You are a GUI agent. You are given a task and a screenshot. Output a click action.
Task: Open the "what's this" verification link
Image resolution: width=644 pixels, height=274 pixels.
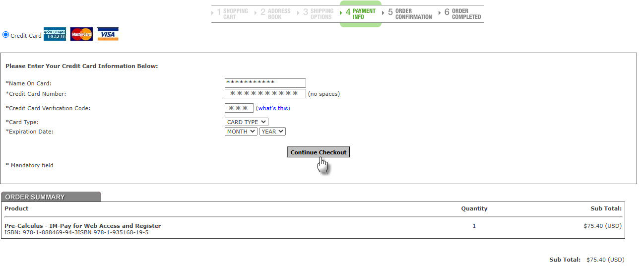tap(273, 108)
